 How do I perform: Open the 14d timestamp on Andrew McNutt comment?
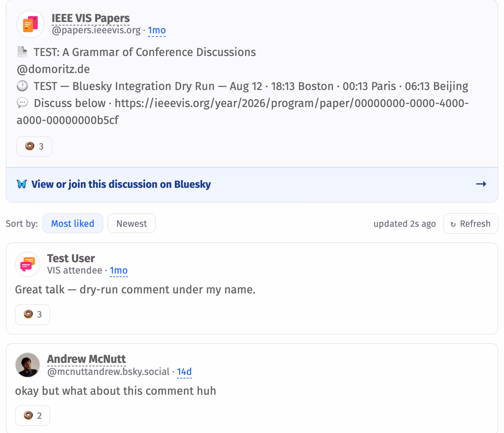click(184, 372)
